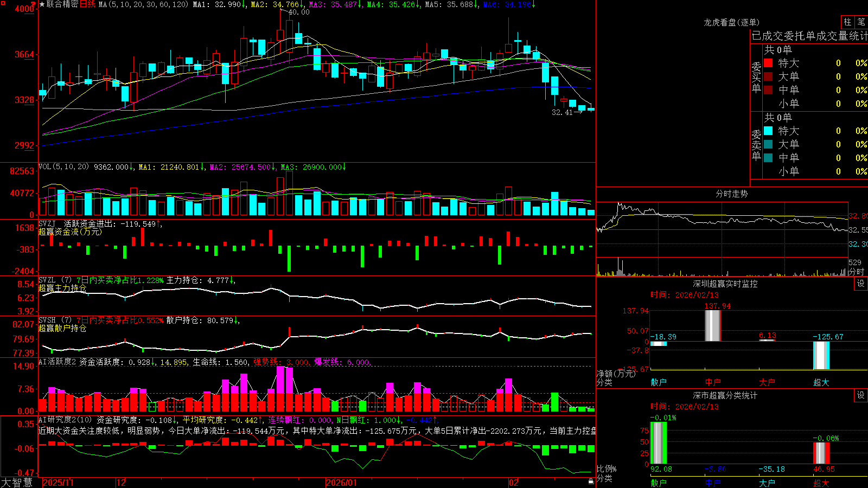Select 超大 category in 深圳超赢实时监控
This screenshot has height=488, width=868.
(821, 382)
